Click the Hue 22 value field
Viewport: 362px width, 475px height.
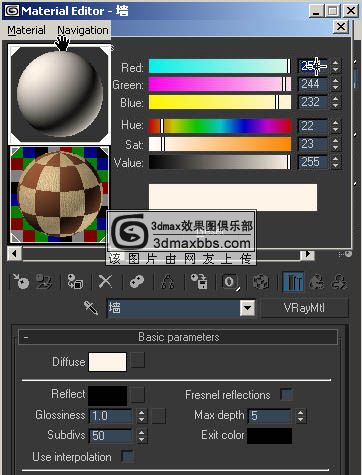click(x=312, y=126)
